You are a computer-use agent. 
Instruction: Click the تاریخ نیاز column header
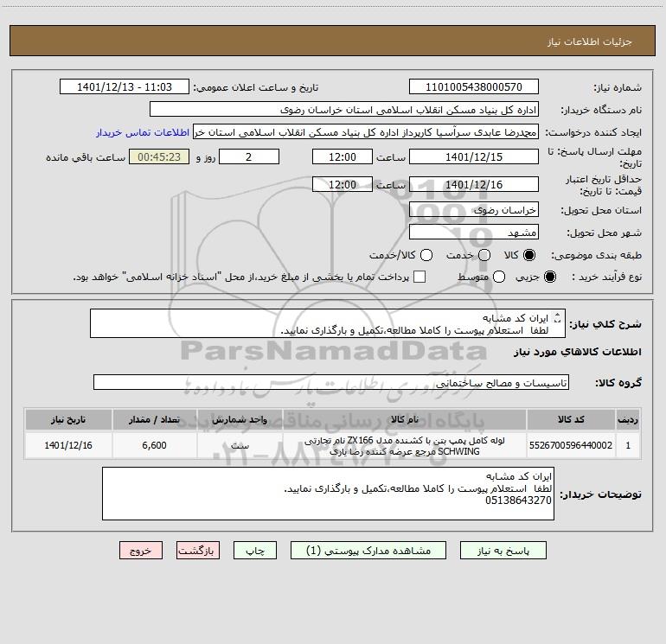click(68, 419)
